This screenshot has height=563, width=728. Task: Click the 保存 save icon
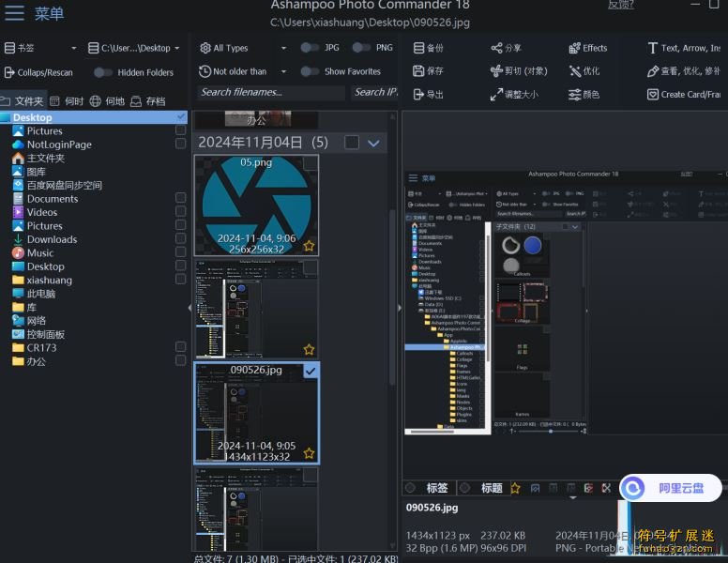[418, 71]
